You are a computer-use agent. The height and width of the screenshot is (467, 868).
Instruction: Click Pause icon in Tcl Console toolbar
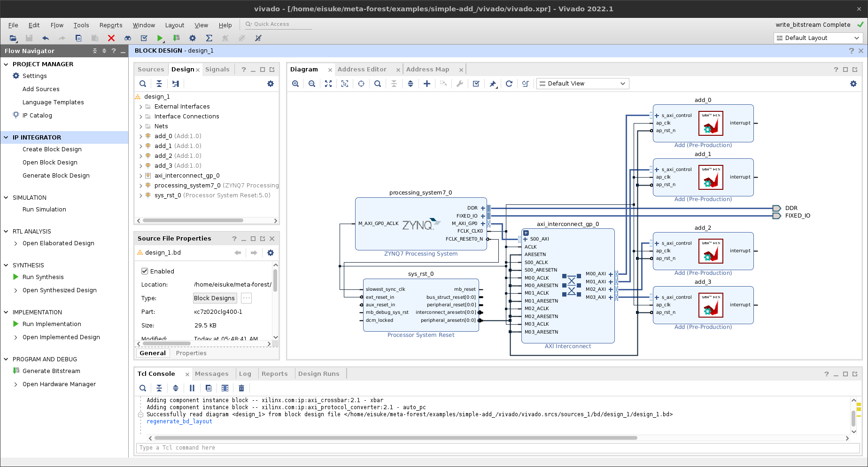click(192, 388)
